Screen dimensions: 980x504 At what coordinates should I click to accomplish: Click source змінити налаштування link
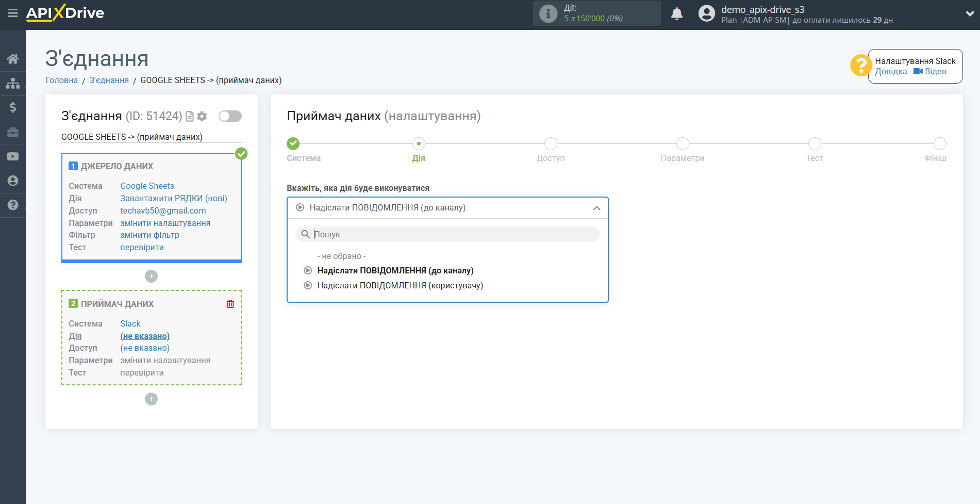point(165,223)
